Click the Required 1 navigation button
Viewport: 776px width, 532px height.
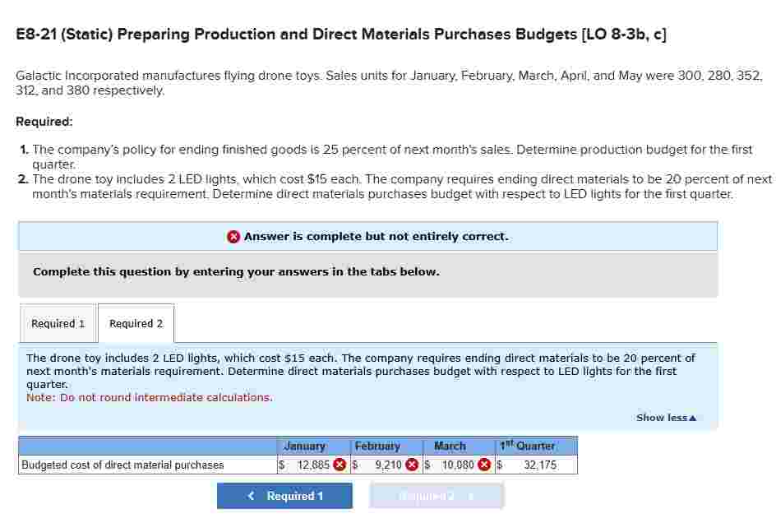(x=284, y=496)
